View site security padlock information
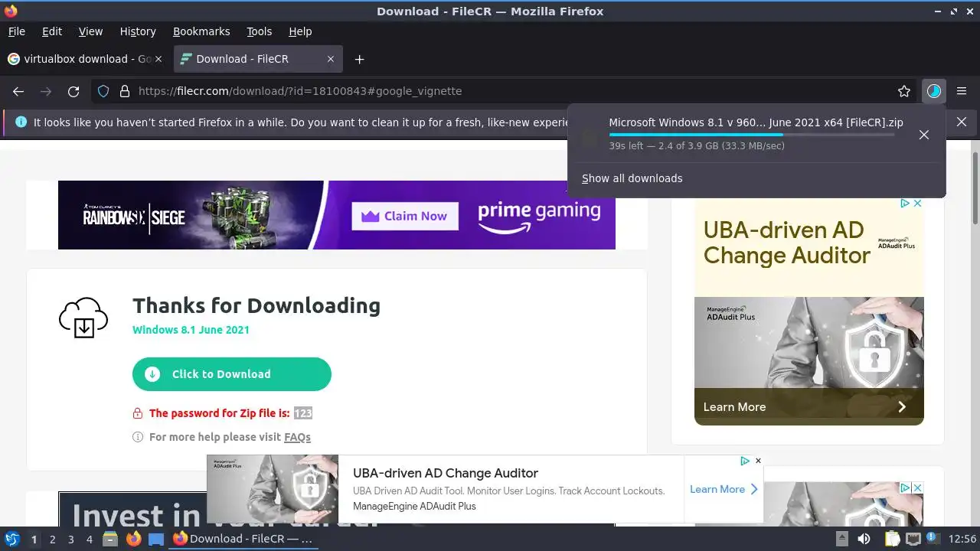 pos(125,91)
